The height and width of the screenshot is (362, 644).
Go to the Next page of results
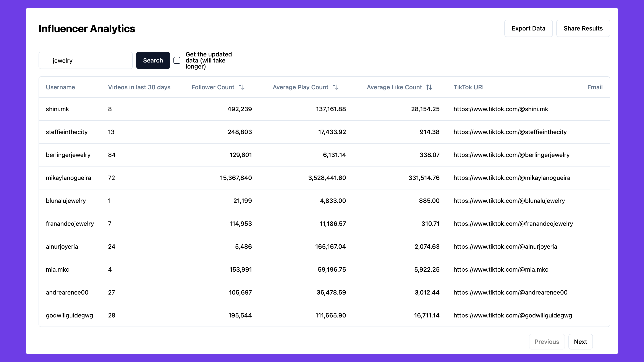click(x=580, y=341)
